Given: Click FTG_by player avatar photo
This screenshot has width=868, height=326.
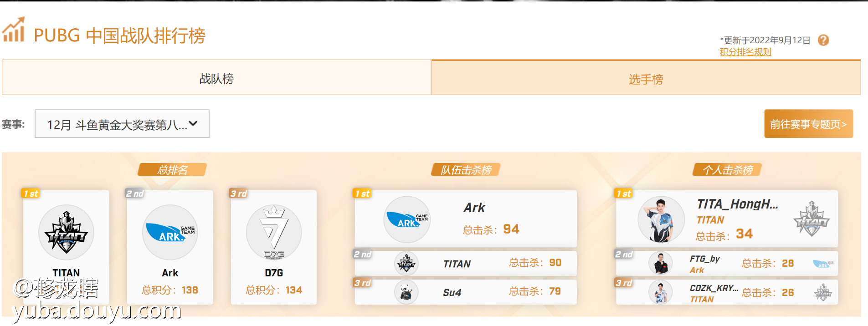Looking at the screenshot, I should 660,263.
